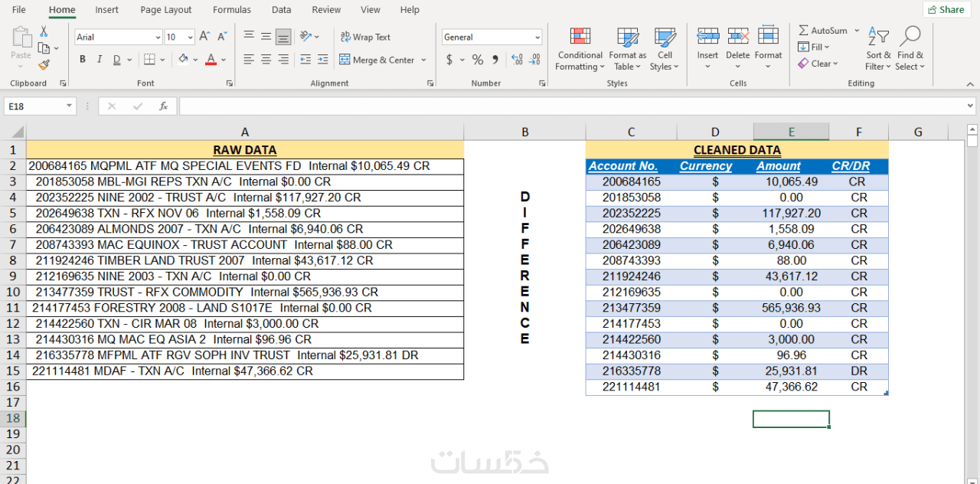Click the Insert cells icon
Viewport: 980px width, 484px height.
707,37
